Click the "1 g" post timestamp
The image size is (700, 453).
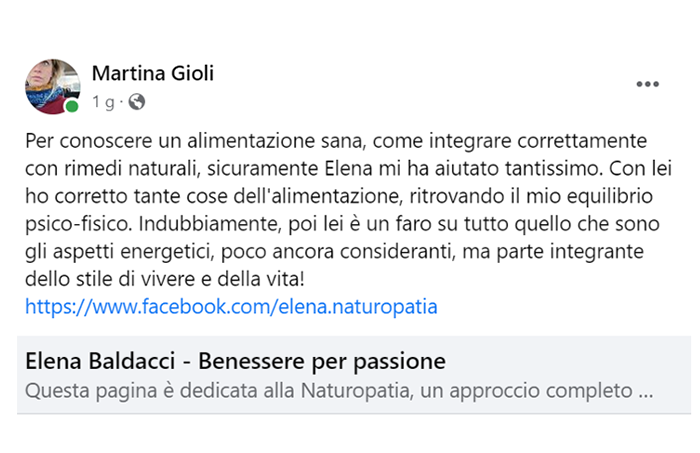(103, 102)
